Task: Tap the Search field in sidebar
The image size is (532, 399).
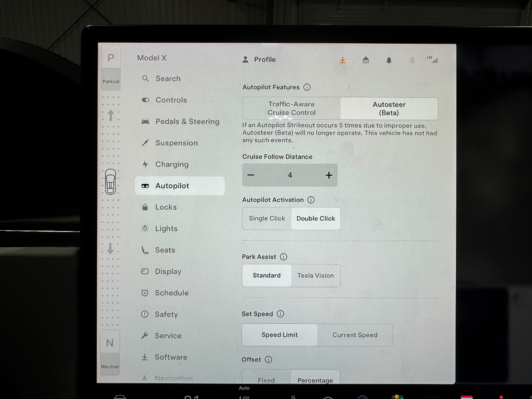Action: tap(168, 79)
